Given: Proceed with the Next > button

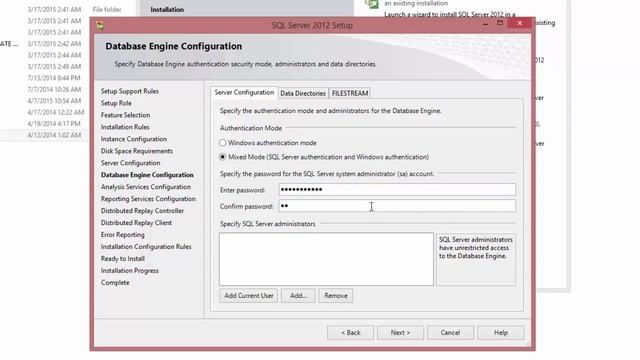Looking at the screenshot, I should [x=400, y=333].
